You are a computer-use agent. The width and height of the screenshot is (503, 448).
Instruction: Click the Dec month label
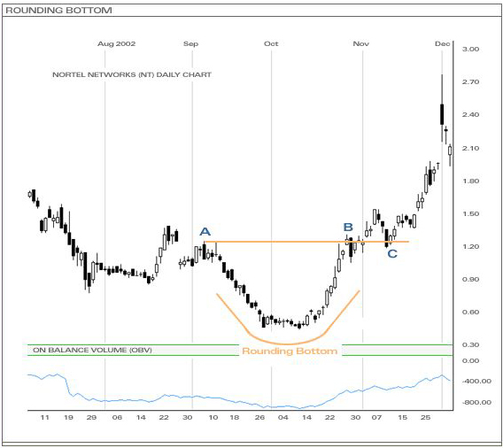443,43
